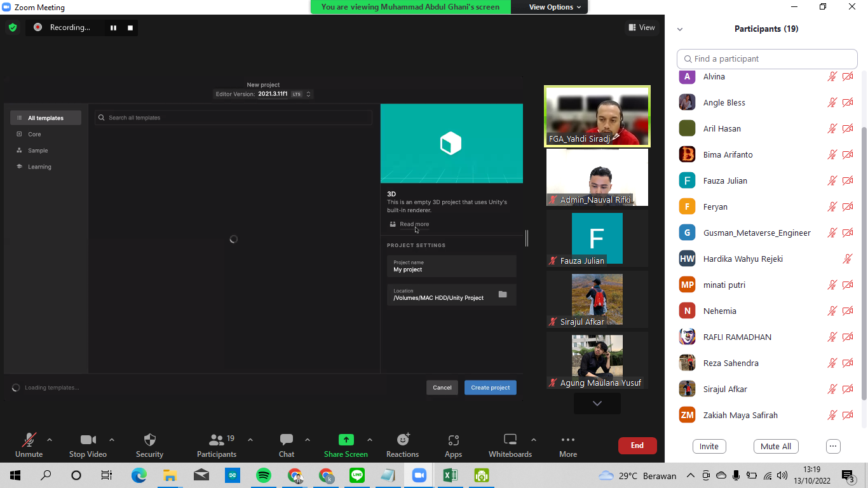Pause the recording
This screenshot has width=868, height=488.
pyautogui.click(x=113, y=27)
